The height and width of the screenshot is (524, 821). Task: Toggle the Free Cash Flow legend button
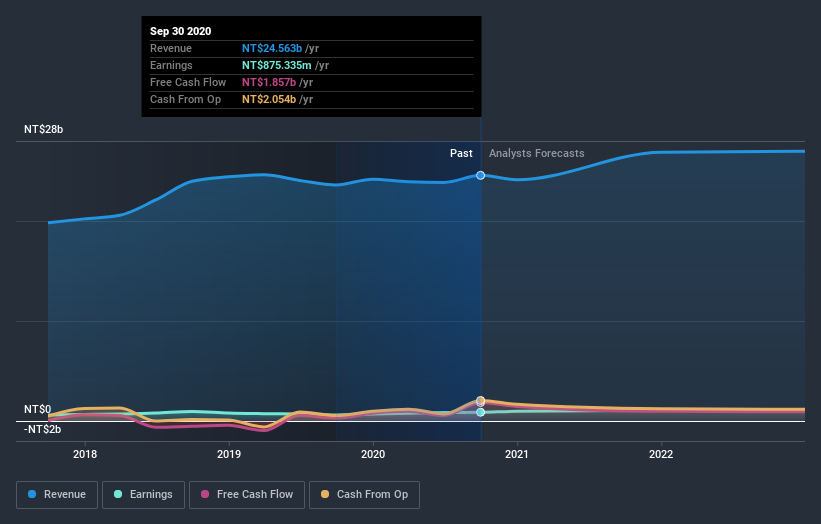pos(247,495)
